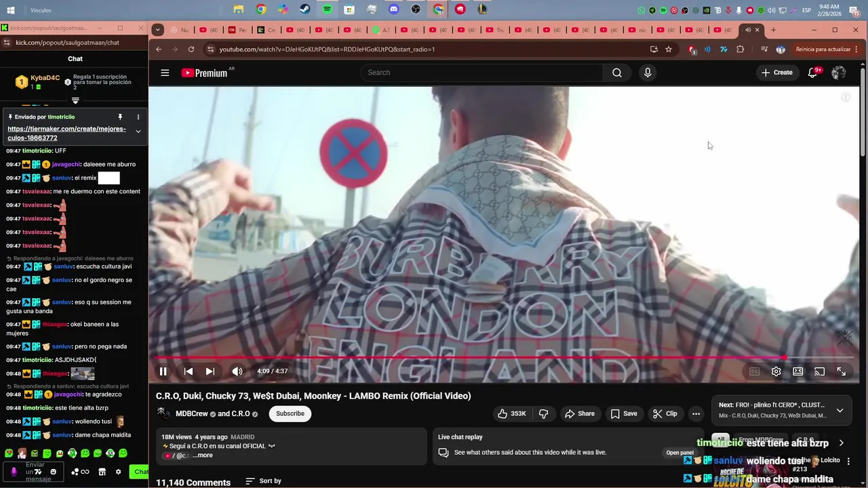The image size is (868, 488).
Task: Like the video with 353K likes
Action: coord(511,413)
